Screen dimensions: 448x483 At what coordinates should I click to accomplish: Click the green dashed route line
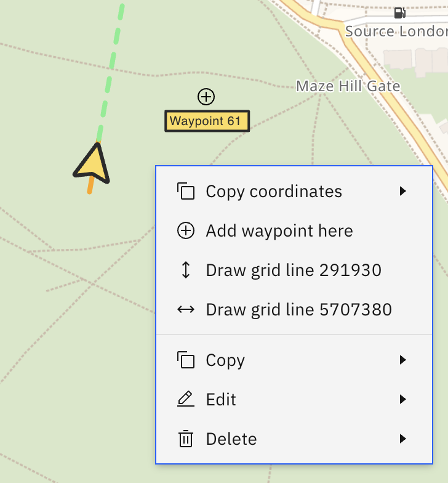pos(111,73)
